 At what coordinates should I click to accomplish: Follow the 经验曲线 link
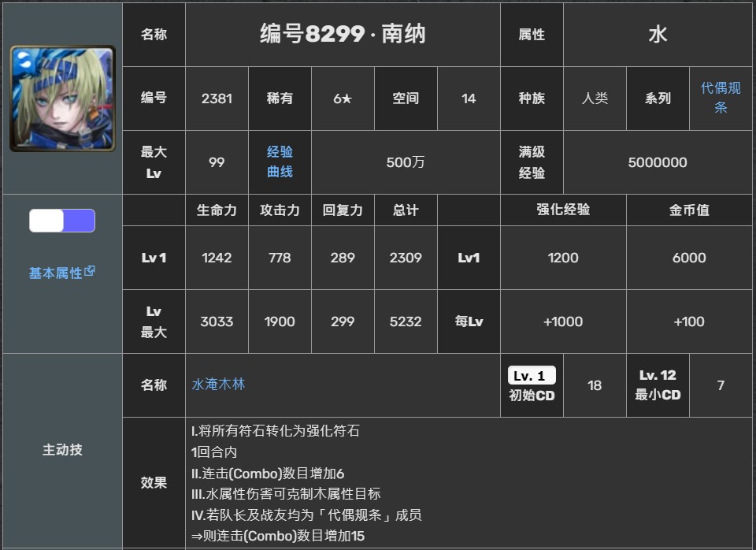[x=280, y=162]
